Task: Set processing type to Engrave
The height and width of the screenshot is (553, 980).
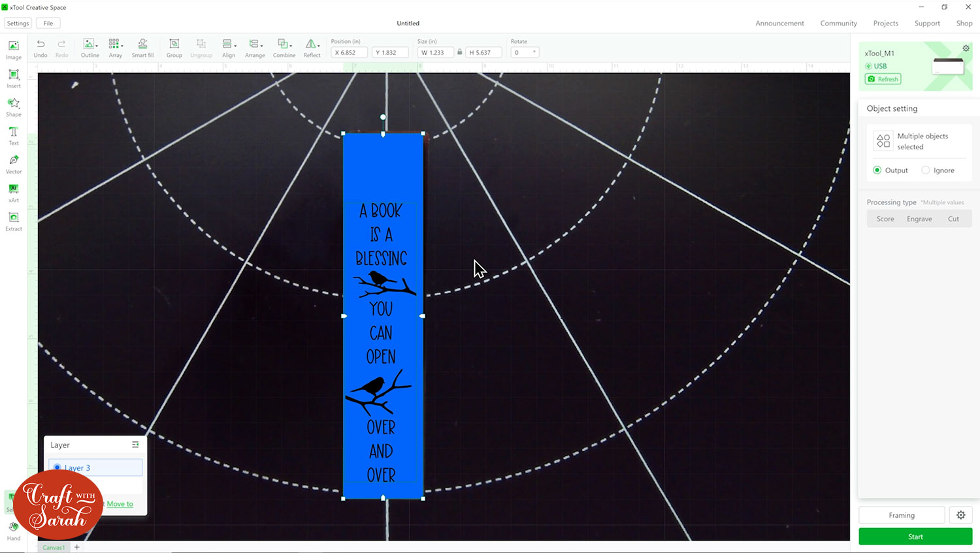Action: (919, 219)
